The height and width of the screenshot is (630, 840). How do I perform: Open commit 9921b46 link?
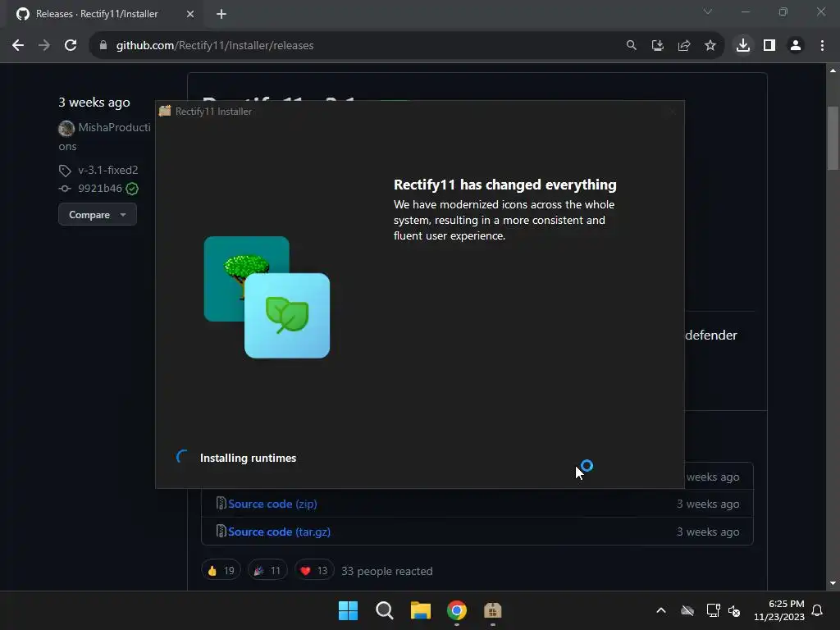pyautogui.click(x=99, y=188)
